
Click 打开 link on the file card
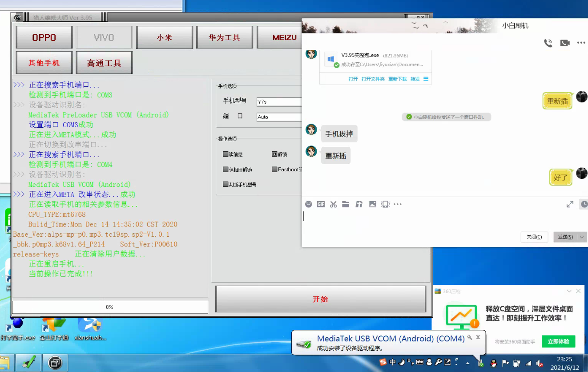pyautogui.click(x=353, y=79)
